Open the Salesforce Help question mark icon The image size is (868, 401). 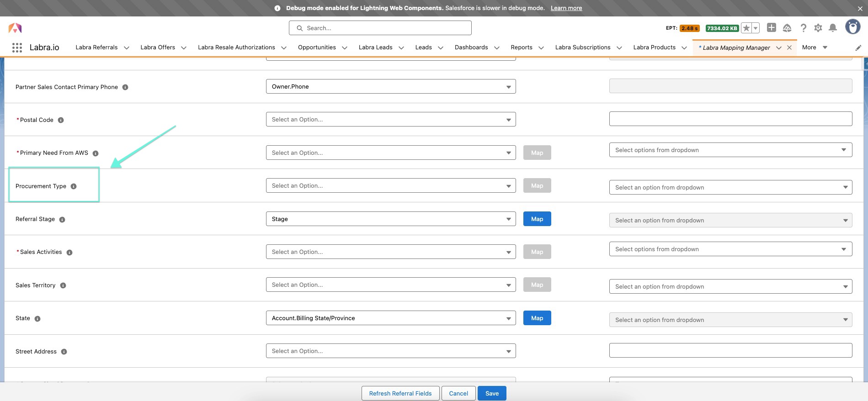point(803,28)
